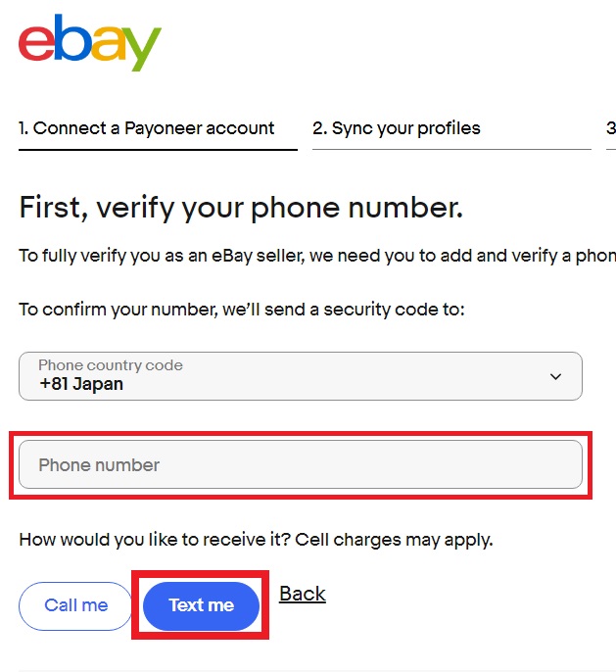Focus the Phone number input field
The height and width of the screenshot is (672, 616).
301,464
